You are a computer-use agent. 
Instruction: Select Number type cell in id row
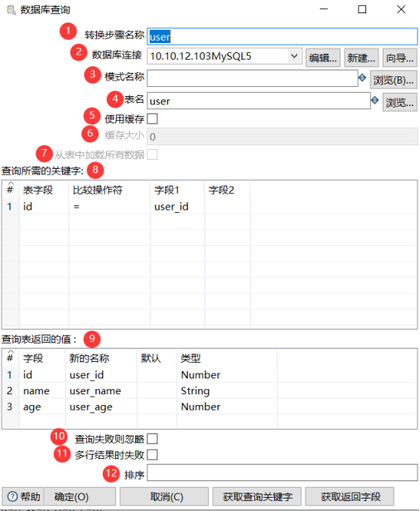(227, 375)
